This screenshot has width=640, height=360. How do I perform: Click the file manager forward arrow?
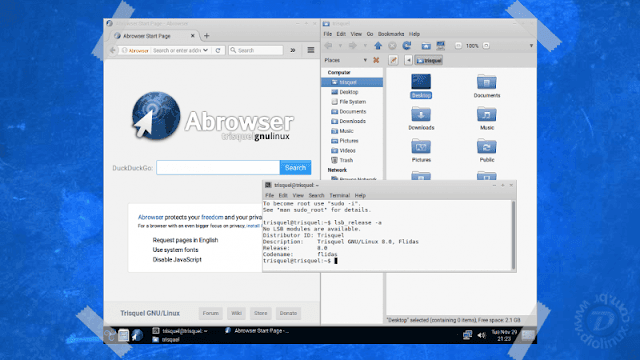pyautogui.click(x=353, y=46)
